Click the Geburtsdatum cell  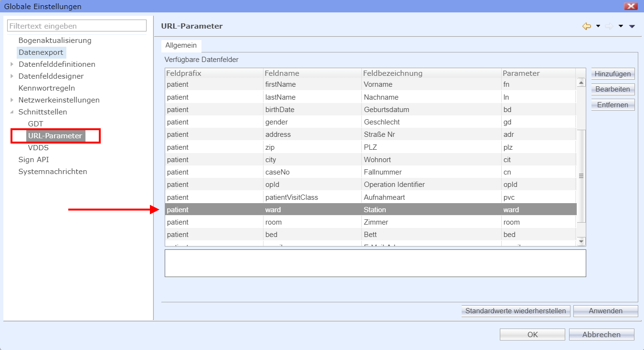pos(431,110)
